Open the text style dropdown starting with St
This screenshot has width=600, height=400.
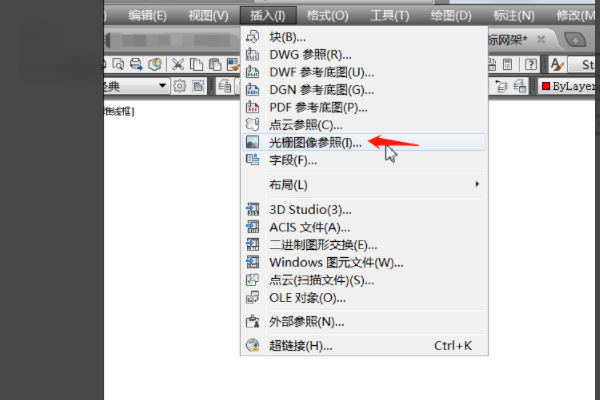click(x=583, y=64)
